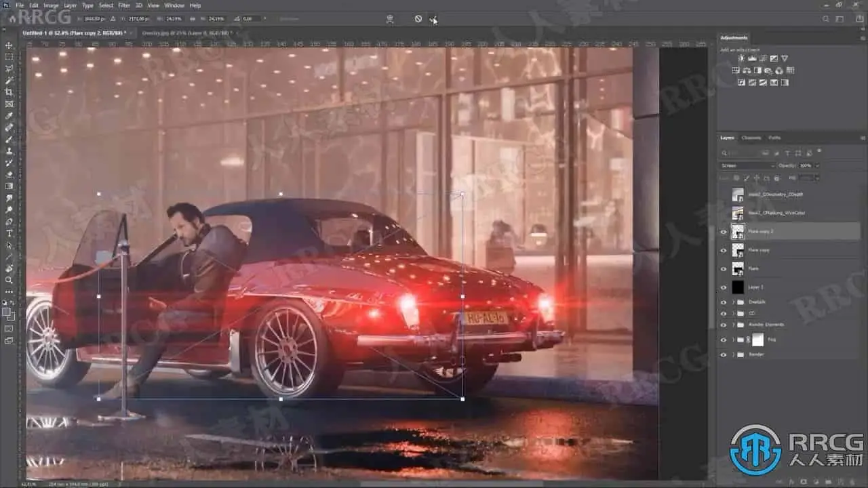Image resolution: width=868 pixels, height=488 pixels.
Task: Hide the Overlays group
Action: tap(724, 302)
